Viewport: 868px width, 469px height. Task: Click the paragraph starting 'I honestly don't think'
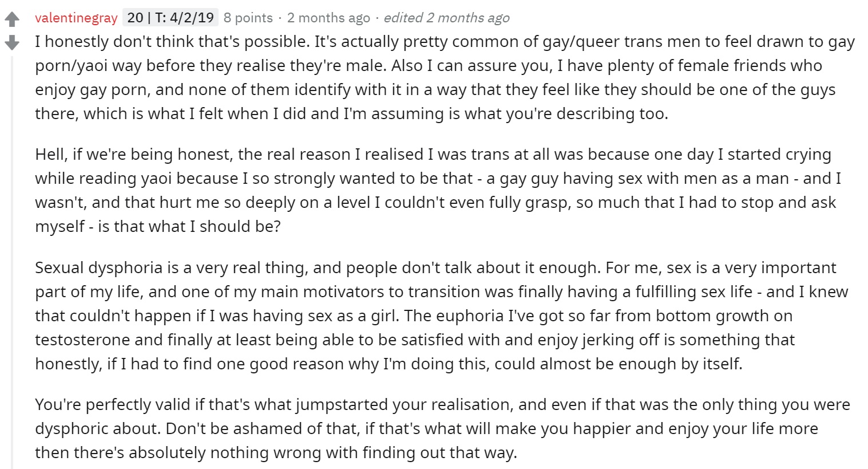tap(445, 77)
